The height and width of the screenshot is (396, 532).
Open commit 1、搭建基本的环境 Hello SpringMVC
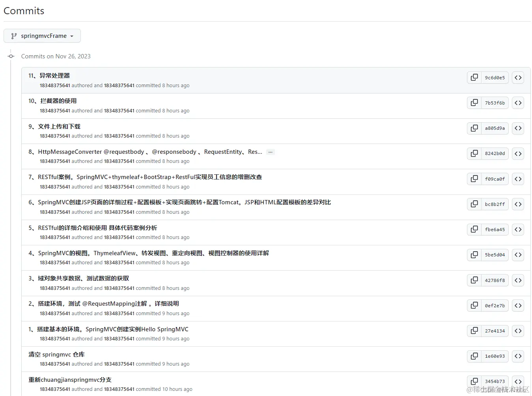click(x=108, y=329)
